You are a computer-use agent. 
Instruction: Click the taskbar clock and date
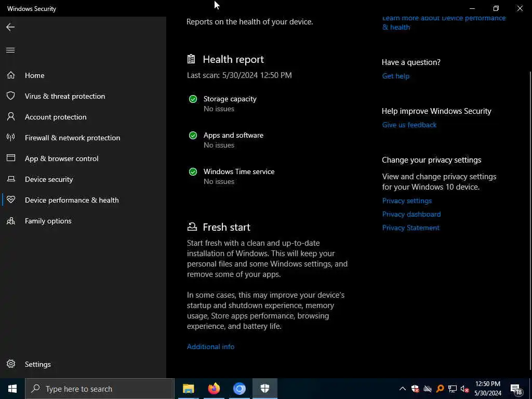[x=488, y=389]
